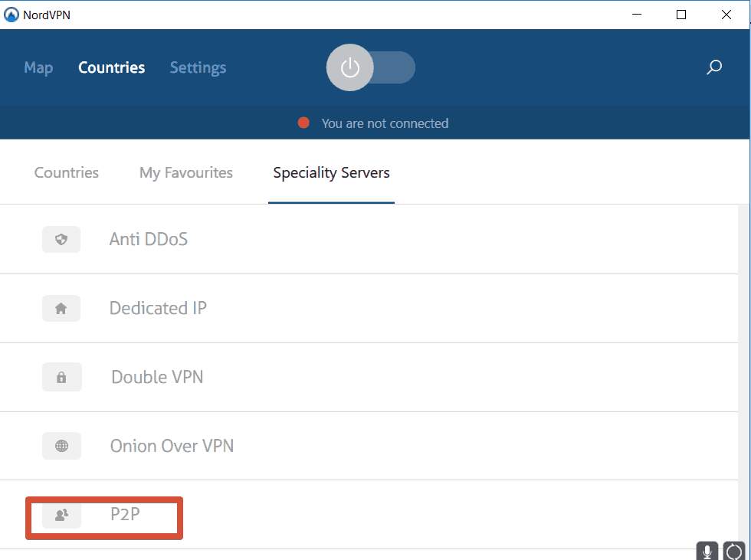This screenshot has width=751, height=560.
Task: Click the Anti DDoS shield icon
Action: coord(61,239)
